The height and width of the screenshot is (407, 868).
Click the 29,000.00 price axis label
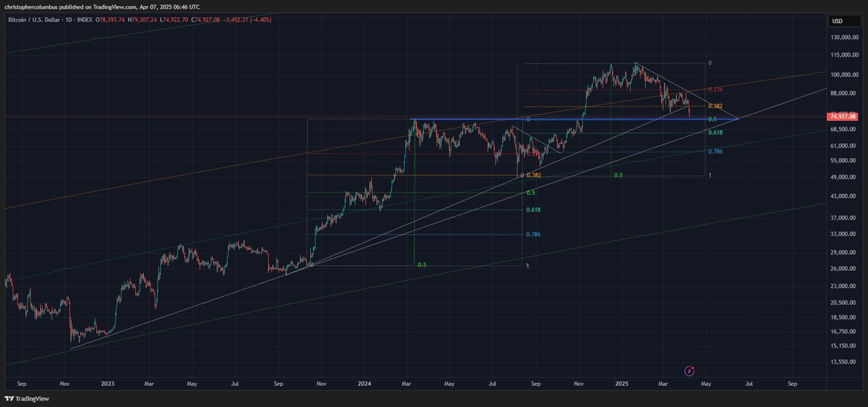[x=843, y=253]
